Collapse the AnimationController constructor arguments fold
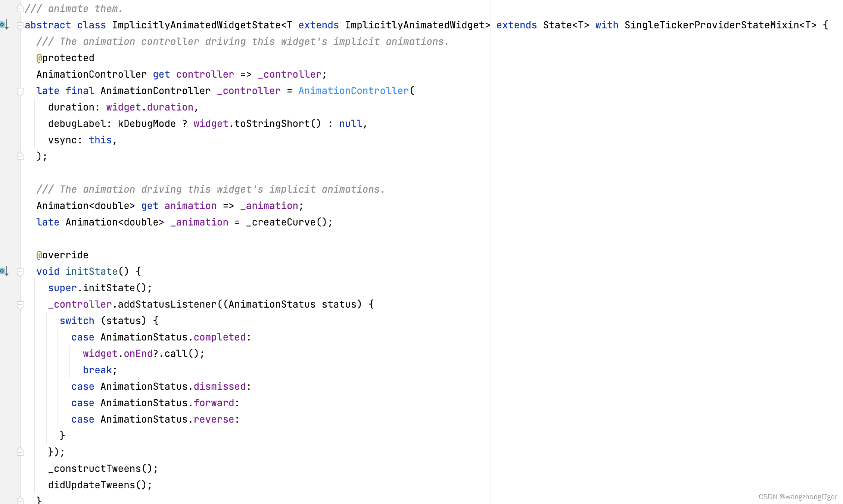Screen dimensions: 843x504 coord(19,91)
